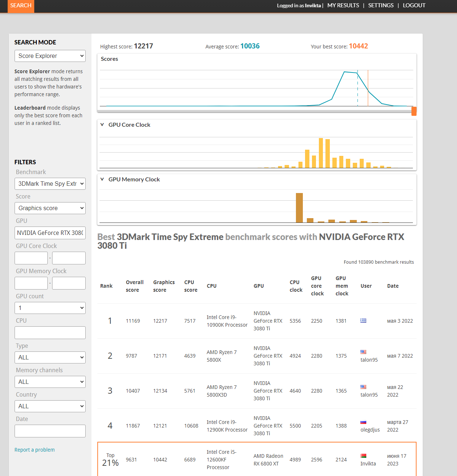This screenshot has width=457, height=476.
Task: Click GPU Core Clock maximum field
Action: click(x=69, y=258)
